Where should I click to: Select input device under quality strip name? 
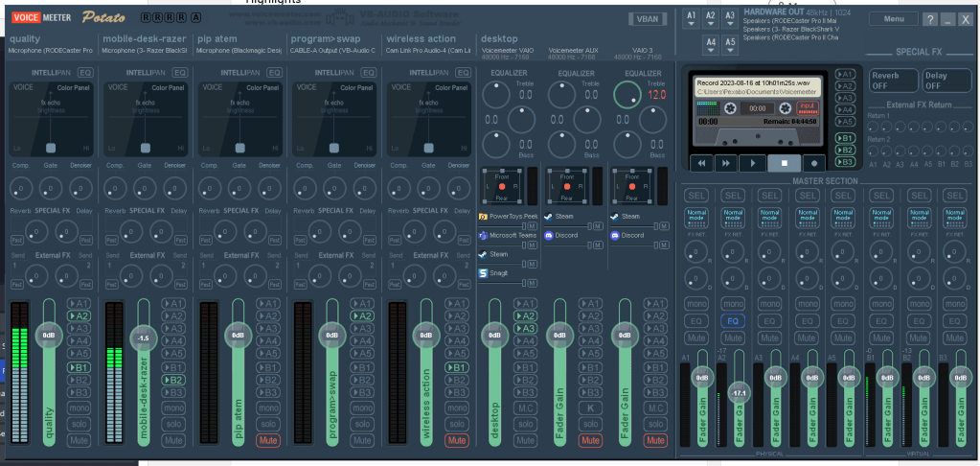[x=51, y=50]
